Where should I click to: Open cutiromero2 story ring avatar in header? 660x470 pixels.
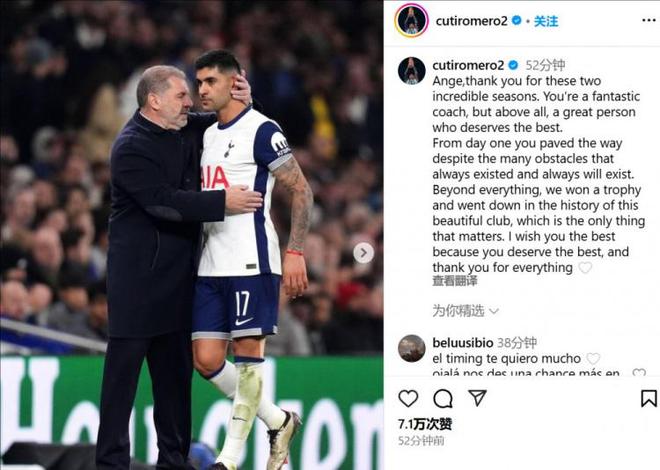click(x=411, y=21)
